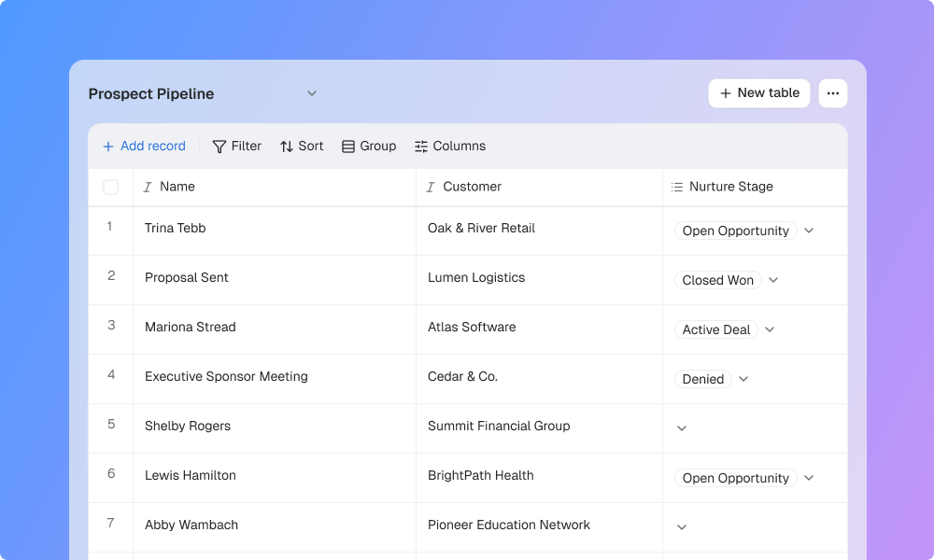Click the Oak & River Retail cell
The image size is (934, 560).
(x=539, y=231)
